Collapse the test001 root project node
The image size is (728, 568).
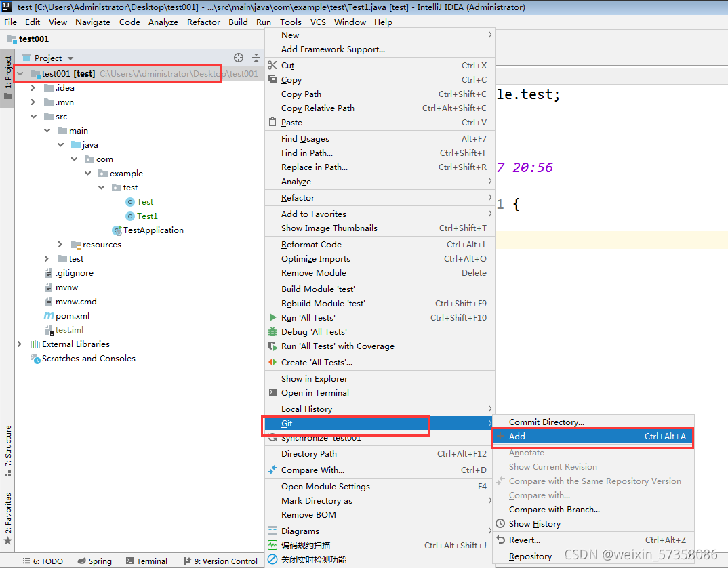[x=20, y=73]
